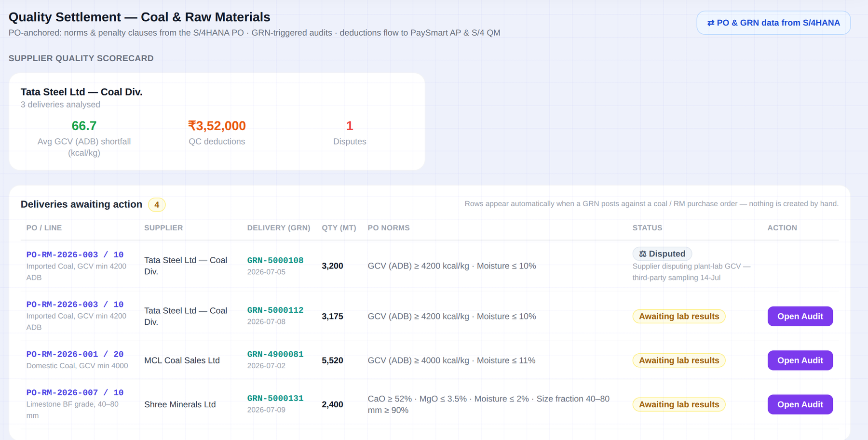
Task: Click the PO NORMS column header
Action: click(x=389, y=228)
